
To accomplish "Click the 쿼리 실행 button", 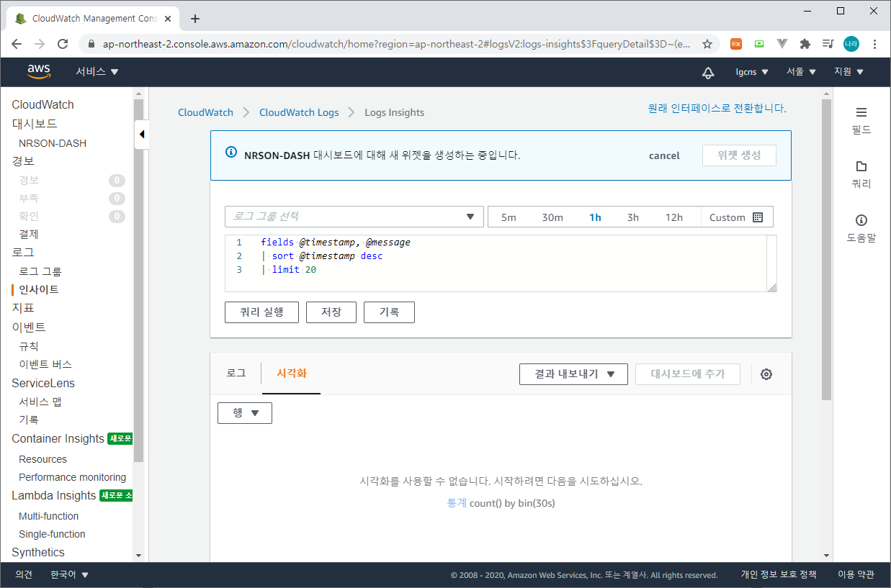I will point(261,312).
